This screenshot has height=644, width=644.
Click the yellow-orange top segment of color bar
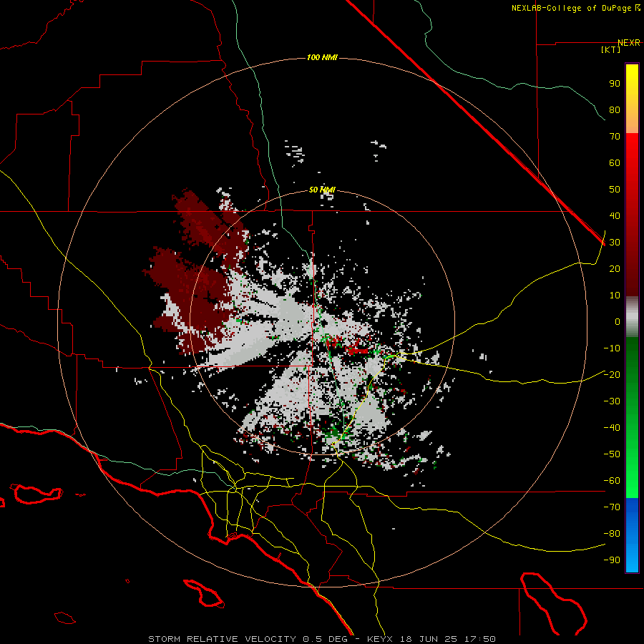click(632, 99)
